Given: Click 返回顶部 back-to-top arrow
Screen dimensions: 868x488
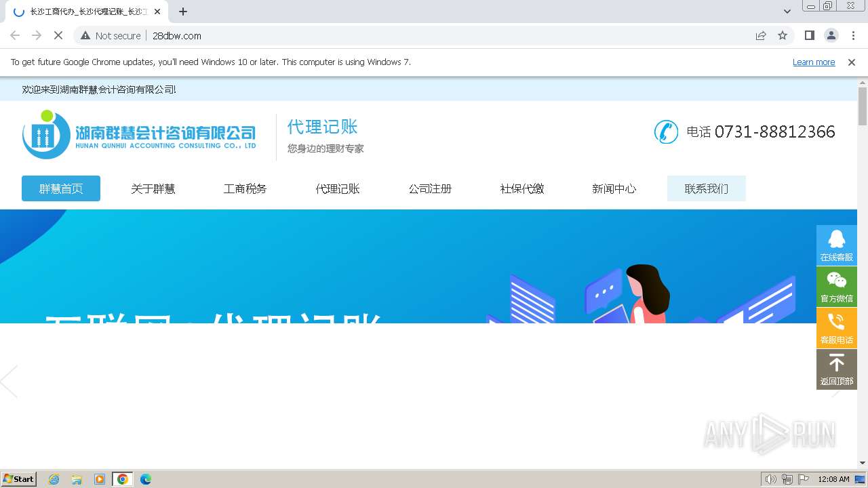Looking at the screenshot, I should (837, 369).
